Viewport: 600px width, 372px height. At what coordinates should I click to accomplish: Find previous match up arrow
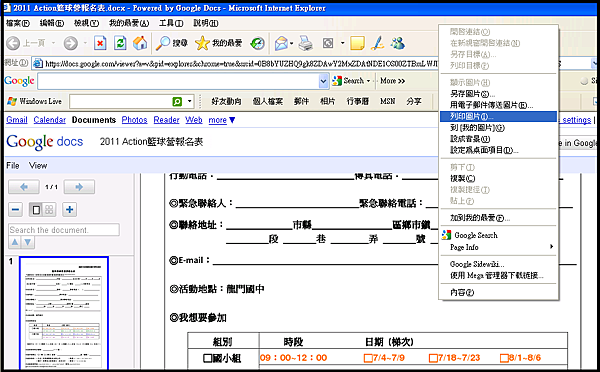click(x=15, y=242)
